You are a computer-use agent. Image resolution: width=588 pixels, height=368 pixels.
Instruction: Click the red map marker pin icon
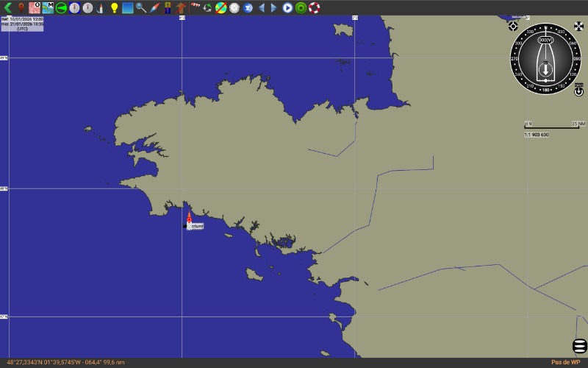[x=21, y=7]
